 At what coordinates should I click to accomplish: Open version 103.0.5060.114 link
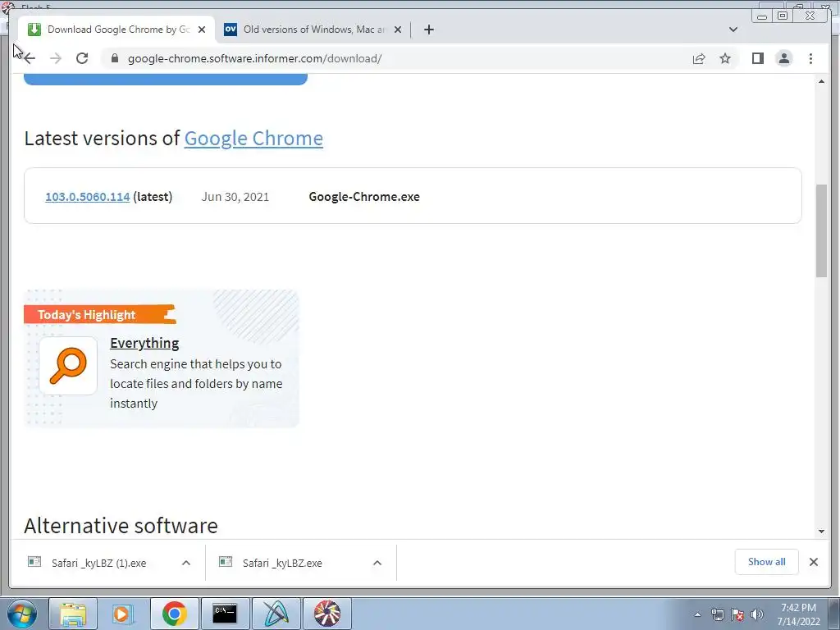87,197
